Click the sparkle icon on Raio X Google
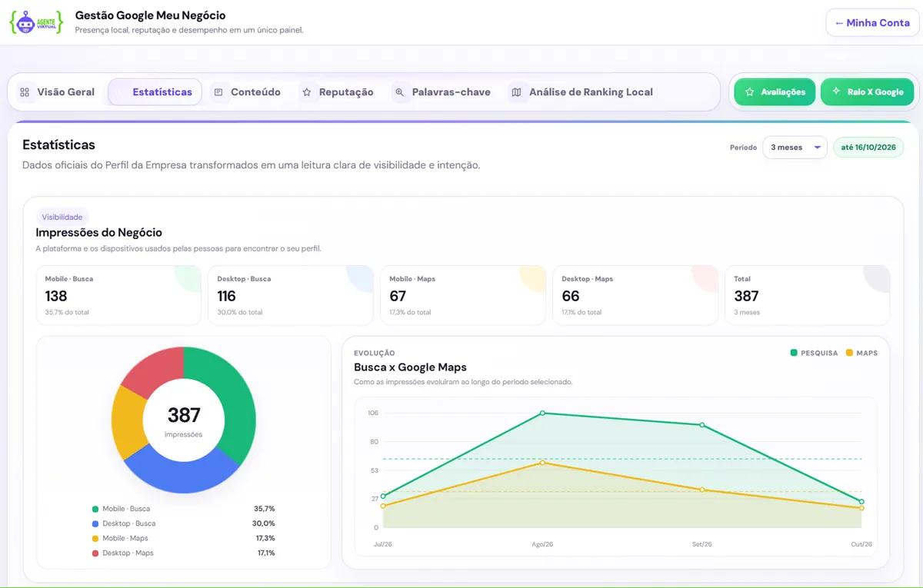Viewport: 923px width, 588px height. tap(835, 91)
